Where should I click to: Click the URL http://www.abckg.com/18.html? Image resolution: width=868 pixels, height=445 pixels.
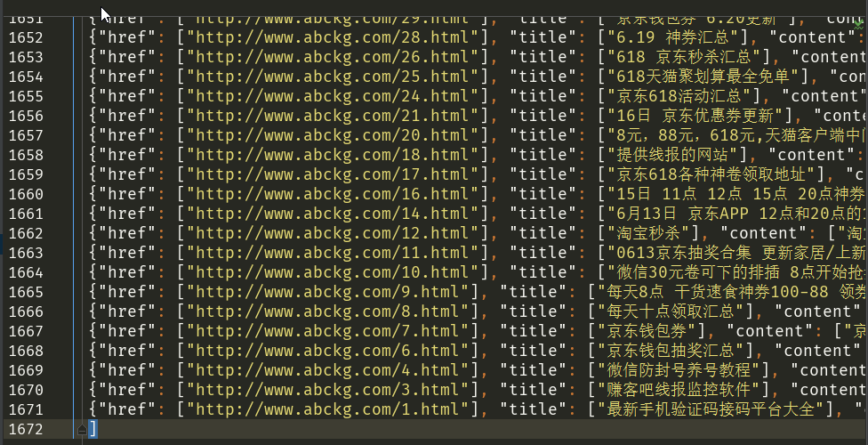click(x=333, y=155)
